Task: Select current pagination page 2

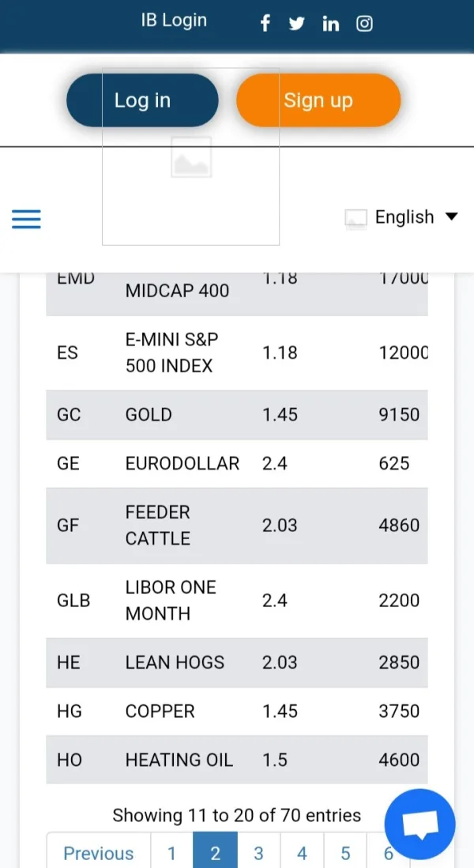Action: (x=215, y=853)
